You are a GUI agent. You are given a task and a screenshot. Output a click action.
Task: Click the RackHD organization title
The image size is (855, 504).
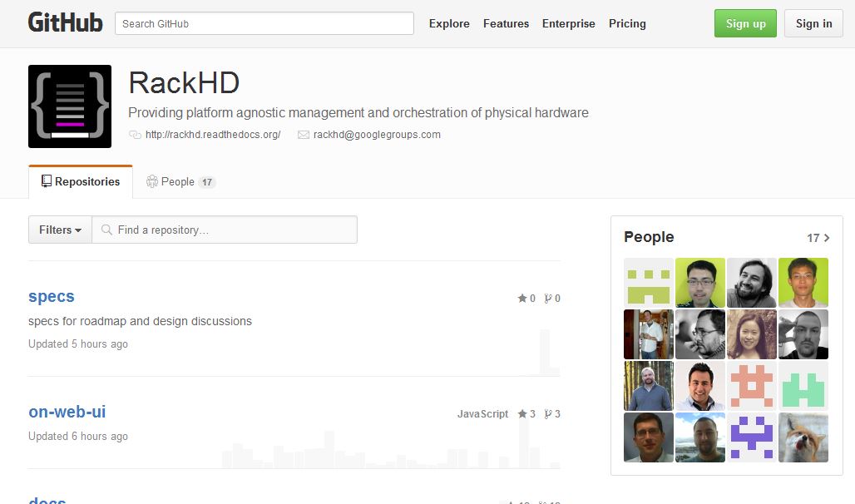click(184, 83)
